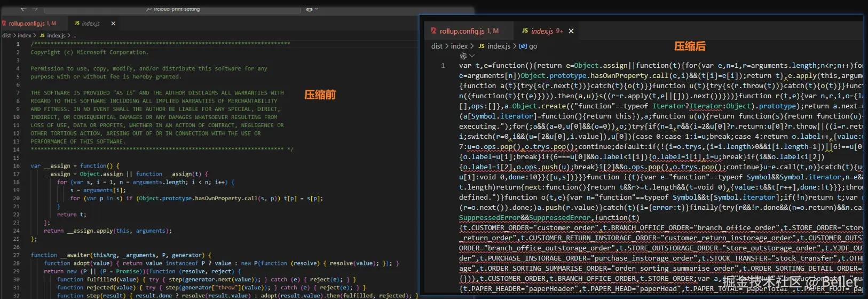
Task: Click the 'return t;' line in left editor
Action: tap(72, 215)
